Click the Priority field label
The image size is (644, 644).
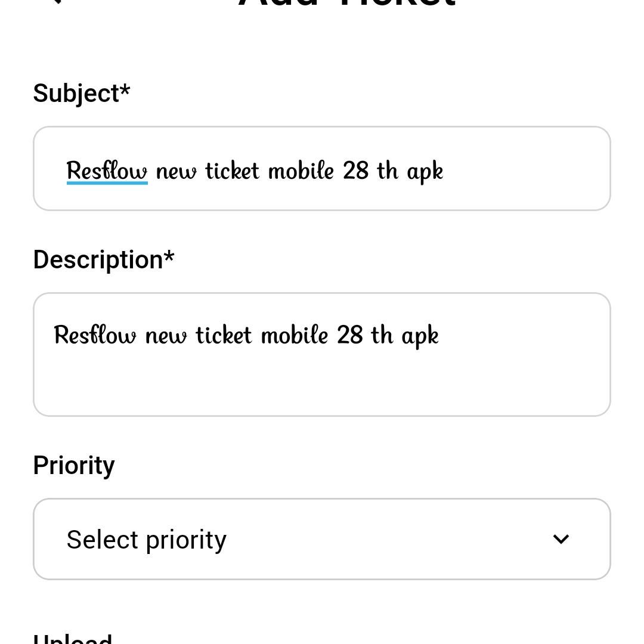tap(74, 466)
